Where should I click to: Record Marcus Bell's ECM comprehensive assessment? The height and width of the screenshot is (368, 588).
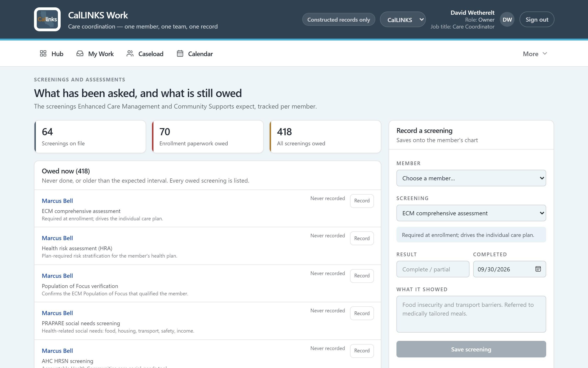point(362,201)
